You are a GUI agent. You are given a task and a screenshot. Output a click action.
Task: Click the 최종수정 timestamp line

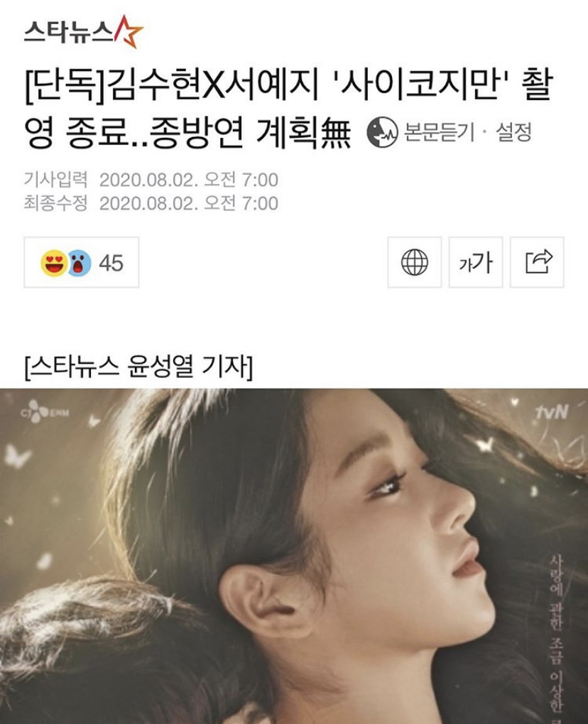[151, 203]
